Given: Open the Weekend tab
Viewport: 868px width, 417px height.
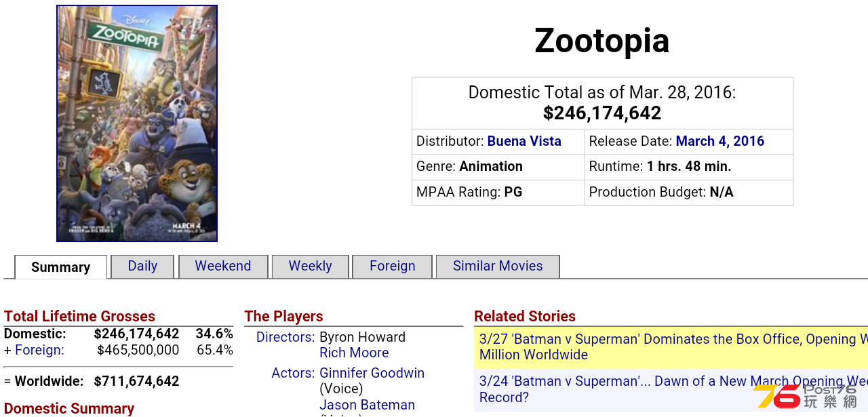Looking at the screenshot, I should coord(223,266).
